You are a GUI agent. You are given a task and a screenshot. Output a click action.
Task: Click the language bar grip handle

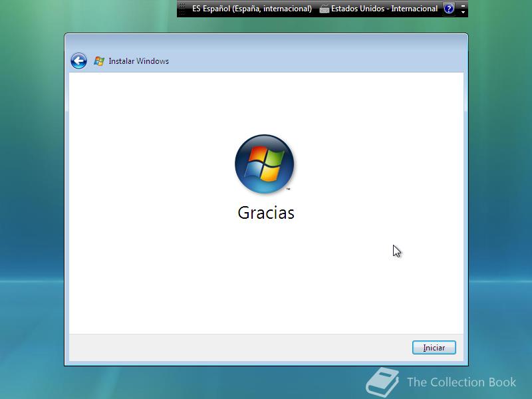182,9
